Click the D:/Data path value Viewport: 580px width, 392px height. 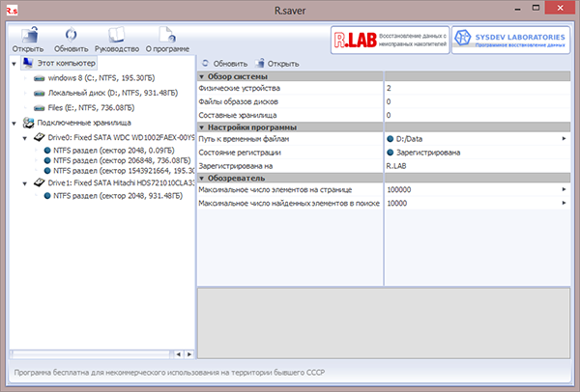tap(409, 139)
